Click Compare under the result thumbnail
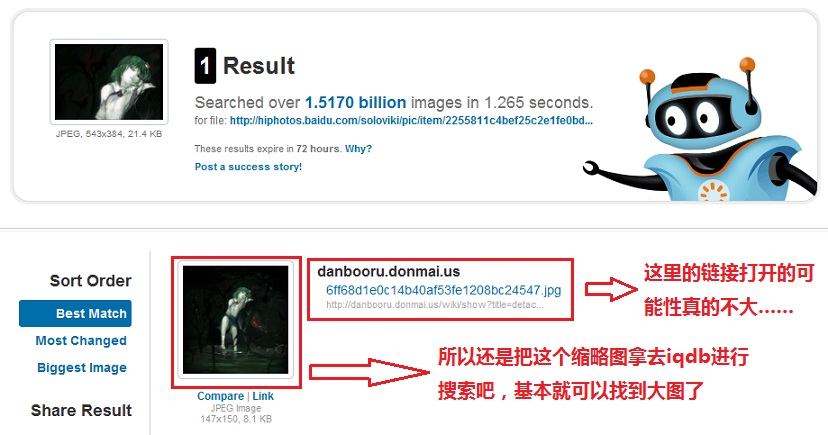Image resolution: width=828 pixels, height=435 pixels. tap(220, 396)
